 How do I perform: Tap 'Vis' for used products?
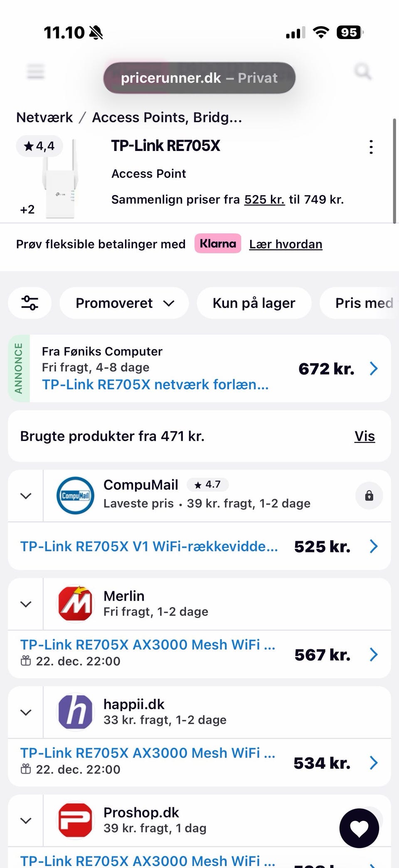(365, 436)
